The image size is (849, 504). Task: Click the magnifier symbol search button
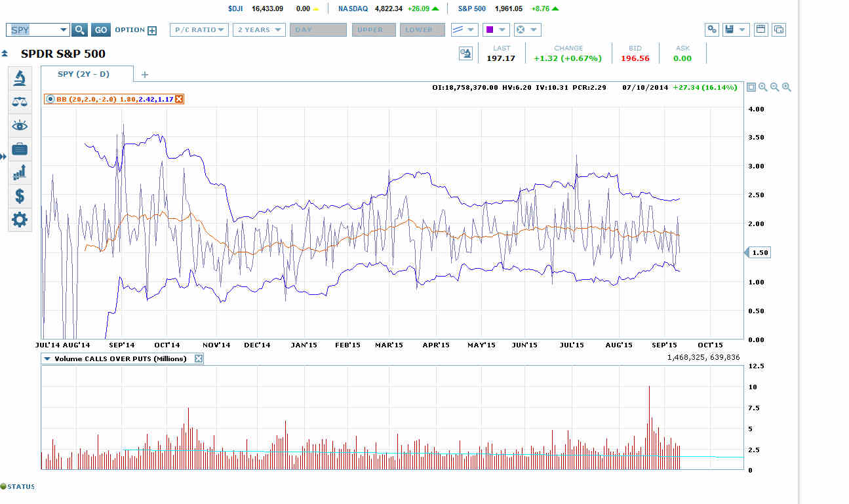tap(79, 29)
